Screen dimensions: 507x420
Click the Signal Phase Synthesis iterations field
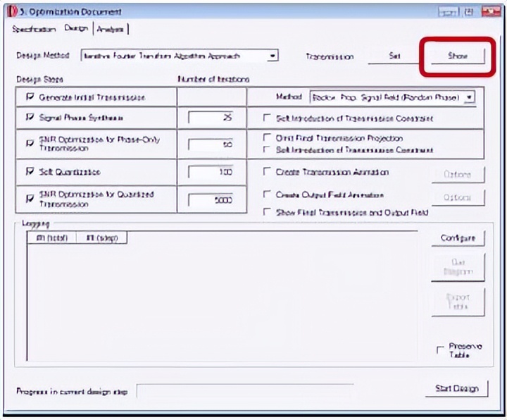pos(211,118)
